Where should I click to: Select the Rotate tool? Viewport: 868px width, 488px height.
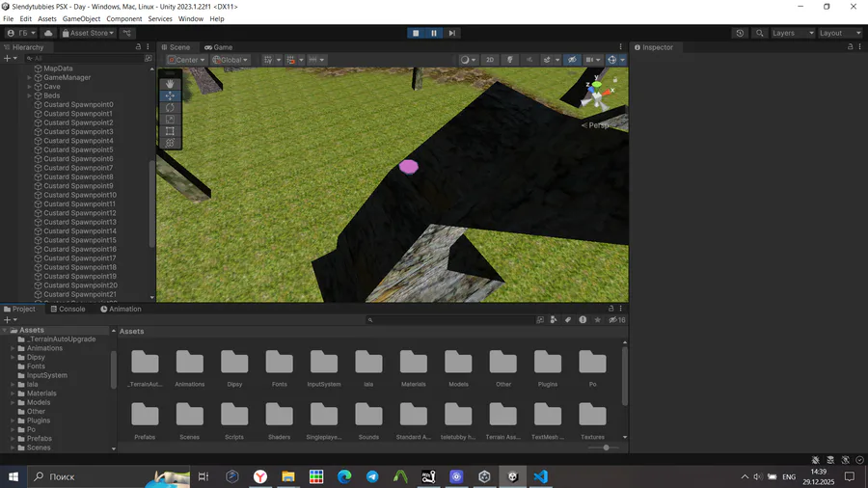coord(170,107)
